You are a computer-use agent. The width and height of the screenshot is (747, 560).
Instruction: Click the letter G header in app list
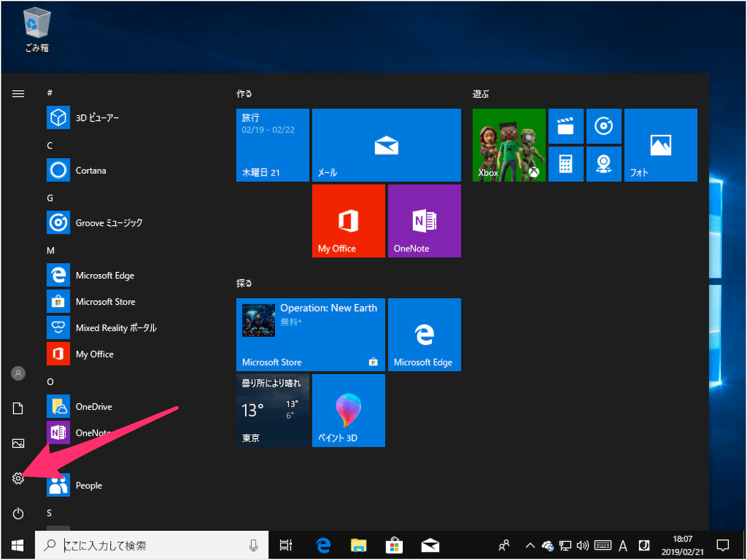50,198
